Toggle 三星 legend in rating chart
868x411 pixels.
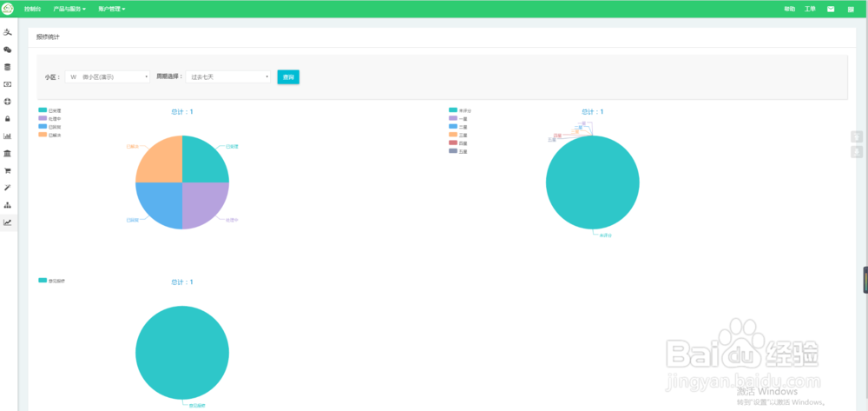(x=458, y=135)
